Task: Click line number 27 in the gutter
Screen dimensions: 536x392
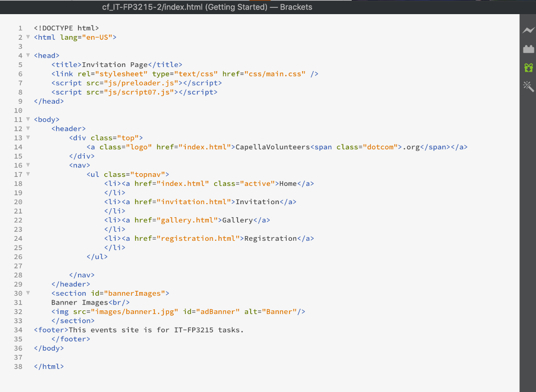Action: point(18,266)
